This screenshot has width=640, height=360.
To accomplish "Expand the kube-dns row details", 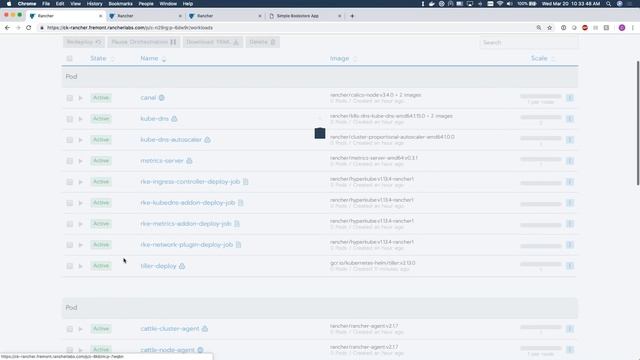I will tap(80, 119).
